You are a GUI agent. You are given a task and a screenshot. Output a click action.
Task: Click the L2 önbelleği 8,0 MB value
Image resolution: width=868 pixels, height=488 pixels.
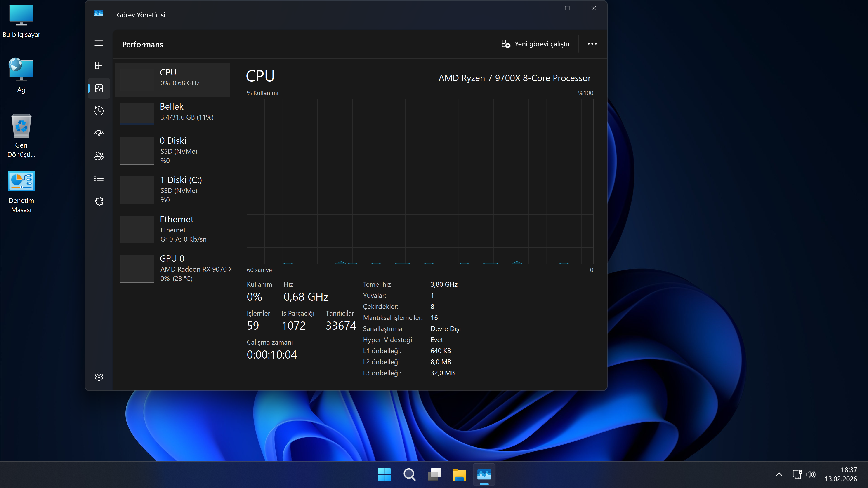point(440,362)
